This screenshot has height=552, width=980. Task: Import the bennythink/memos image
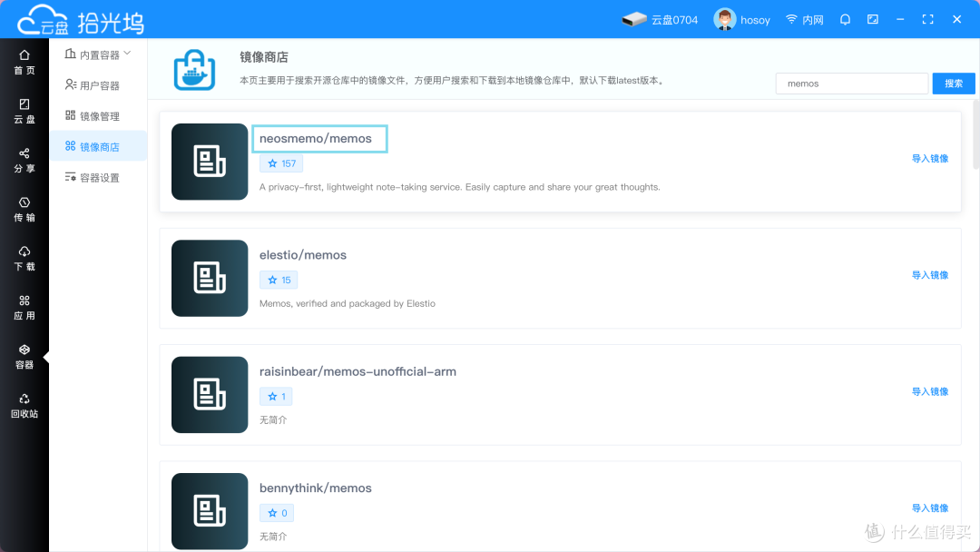pyautogui.click(x=929, y=508)
